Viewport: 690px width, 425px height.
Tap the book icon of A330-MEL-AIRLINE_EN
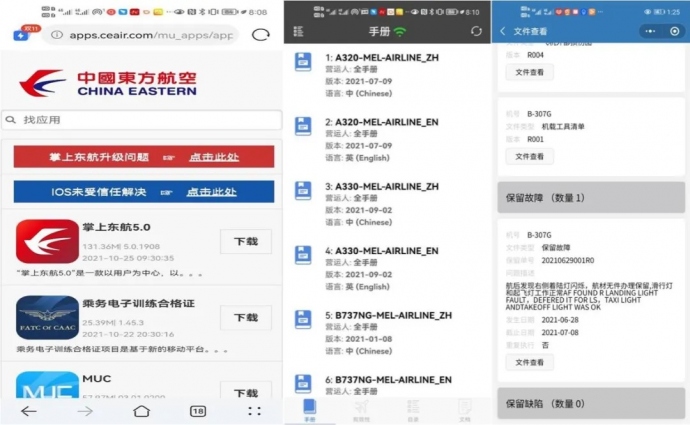pyautogui.click(x=303, y=255)
